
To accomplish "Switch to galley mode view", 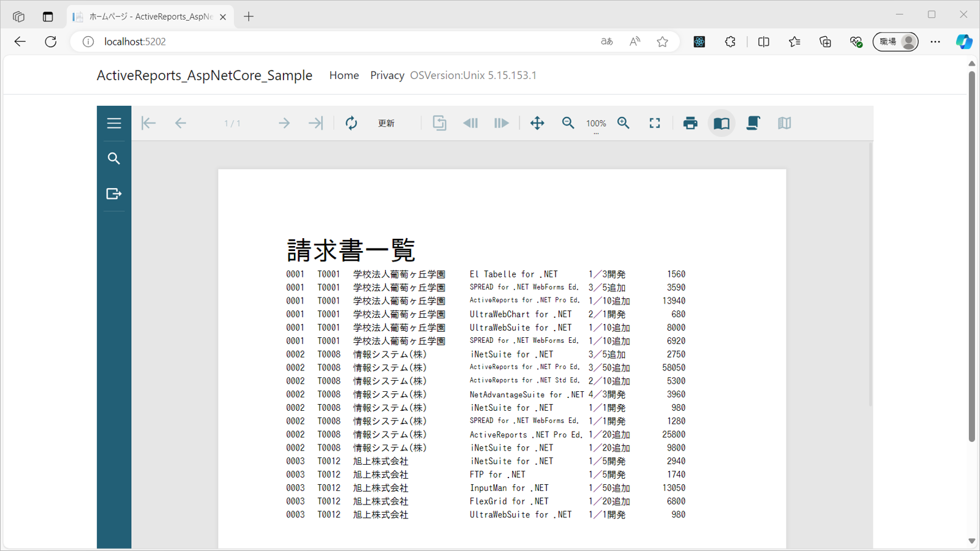I will 785,123.
